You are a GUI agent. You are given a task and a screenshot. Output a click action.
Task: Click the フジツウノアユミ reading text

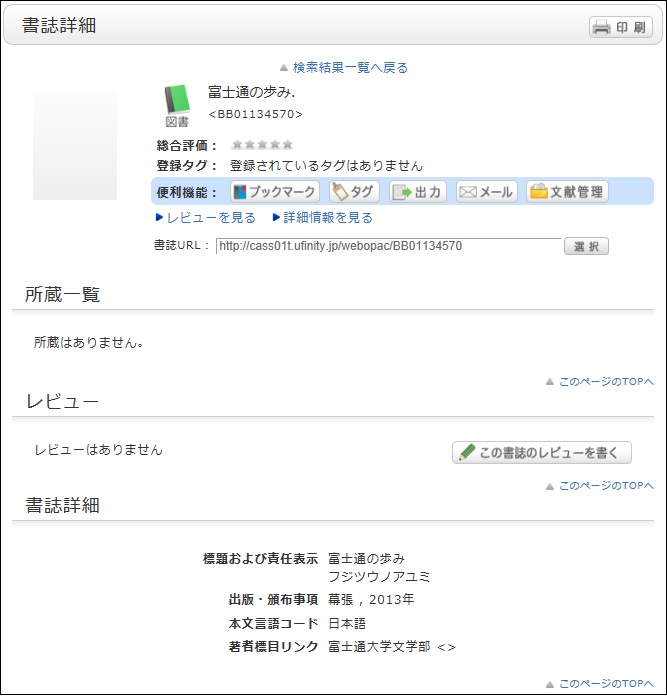click(379, 577)
